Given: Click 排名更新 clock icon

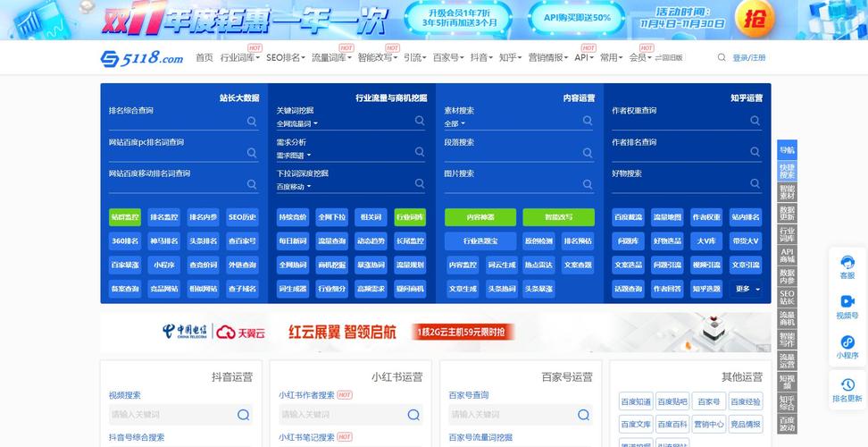Looking at the screenshot, I should (x=847, y=384).
